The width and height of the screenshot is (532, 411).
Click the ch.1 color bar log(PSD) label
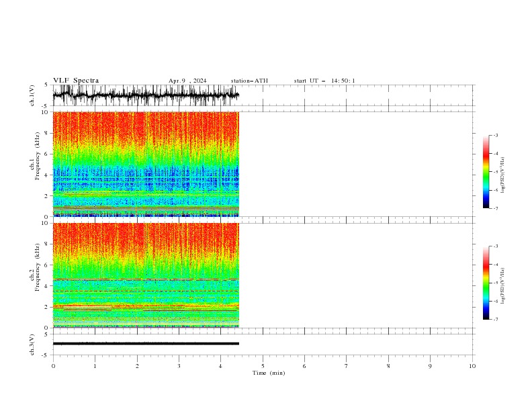click(502, 175)
